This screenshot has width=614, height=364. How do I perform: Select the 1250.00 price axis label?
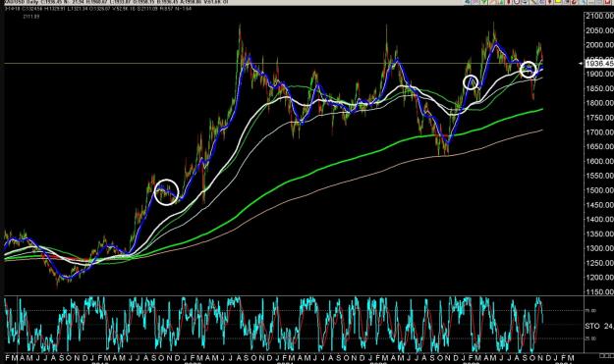click(600, 263)
